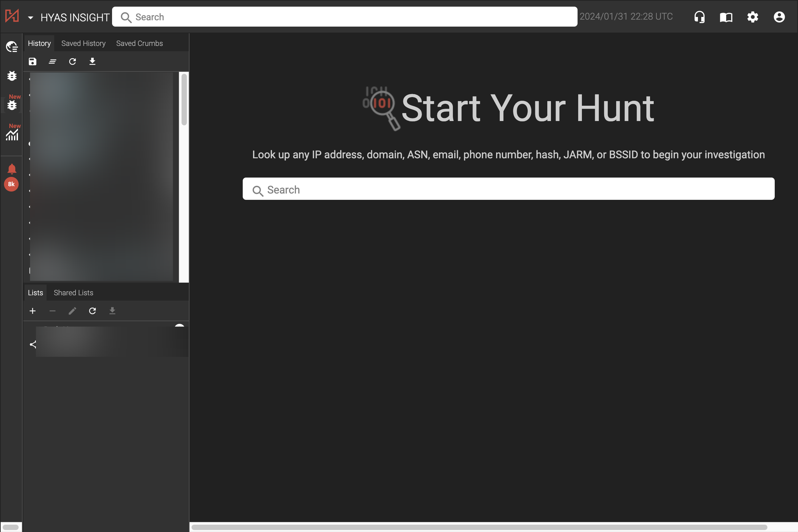Open support via the headset icon
This screenshot has width=798, height=532.
tap(699, 17)
